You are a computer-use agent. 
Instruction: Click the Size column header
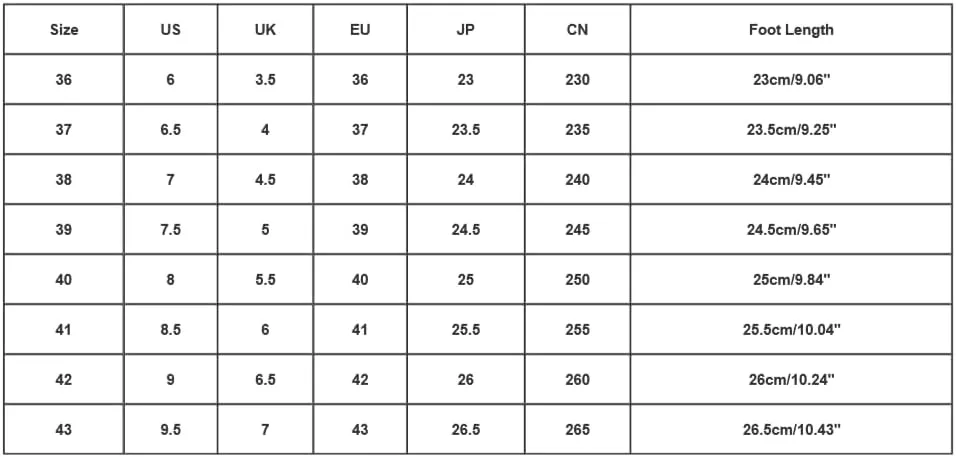(64, 29)
